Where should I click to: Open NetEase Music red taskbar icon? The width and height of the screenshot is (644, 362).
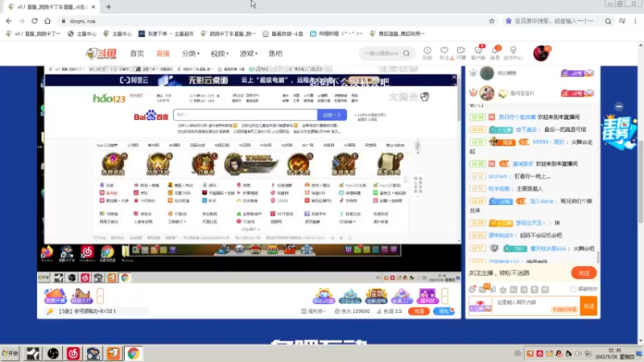coord(73,353)
